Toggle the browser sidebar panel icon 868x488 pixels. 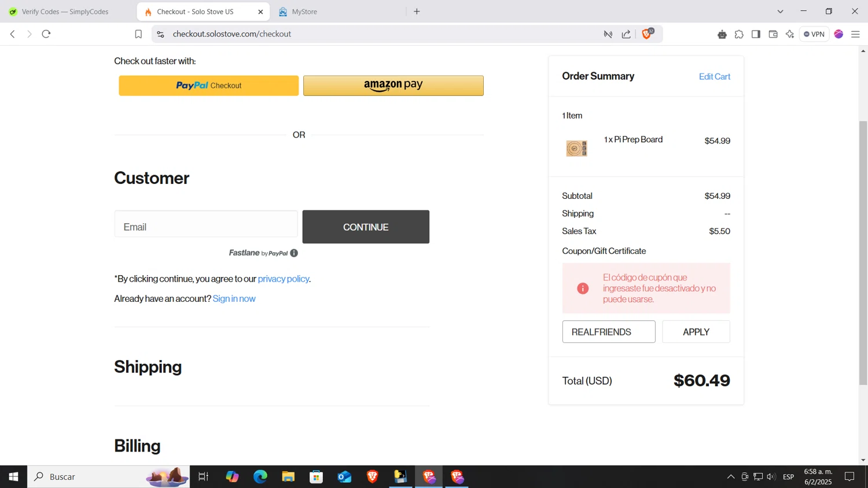coord(756,34)
